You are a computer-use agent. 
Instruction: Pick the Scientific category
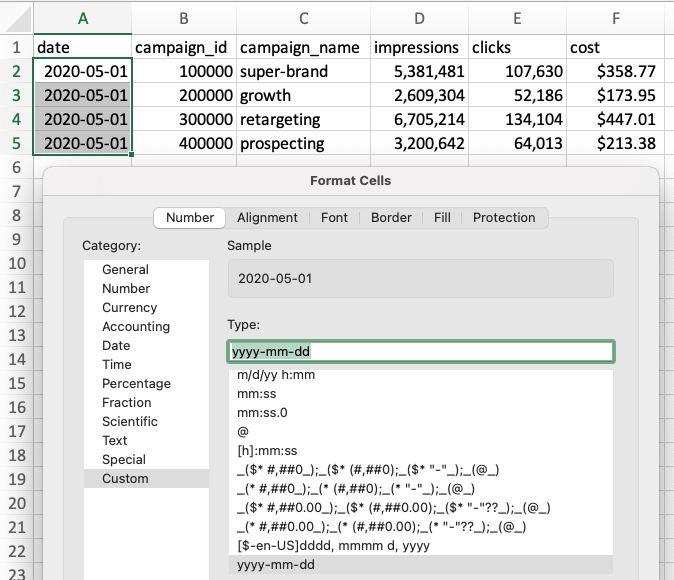point(130,422)
